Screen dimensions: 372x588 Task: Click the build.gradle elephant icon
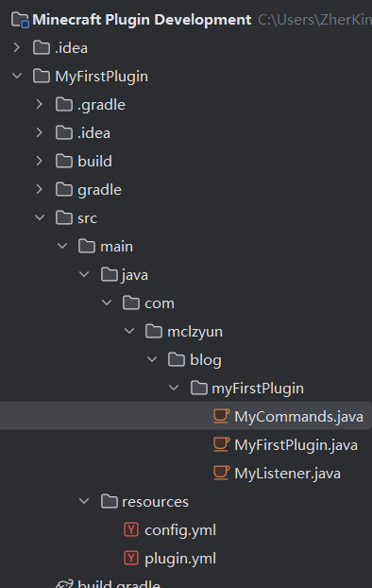pos(64,583)
